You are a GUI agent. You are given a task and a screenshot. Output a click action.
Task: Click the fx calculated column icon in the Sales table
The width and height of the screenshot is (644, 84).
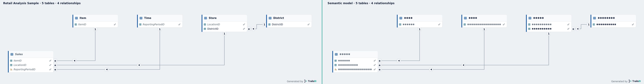(x=11, y=69)
